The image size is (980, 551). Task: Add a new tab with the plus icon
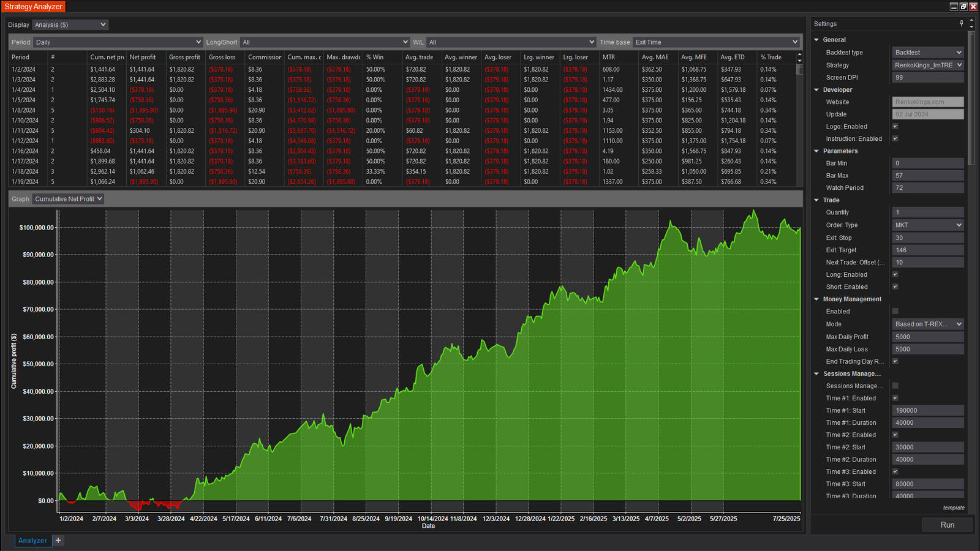click(x=58, y=540)
